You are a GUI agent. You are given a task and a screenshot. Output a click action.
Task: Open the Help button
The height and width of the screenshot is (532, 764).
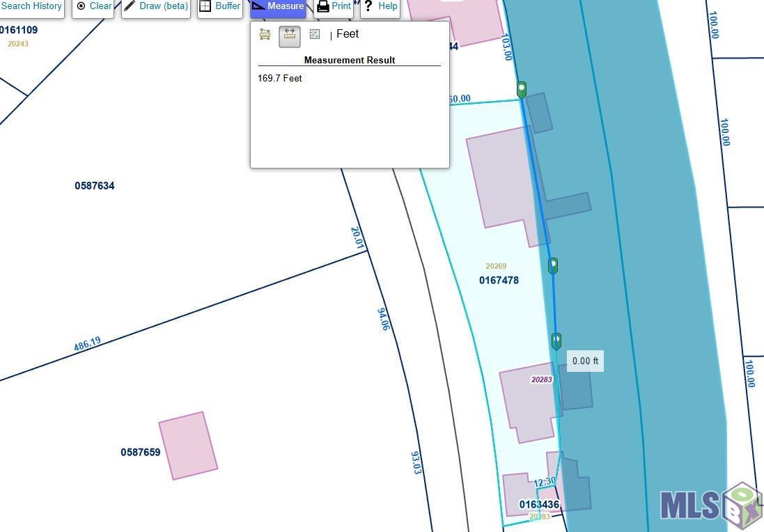click(x=380, y=7)
